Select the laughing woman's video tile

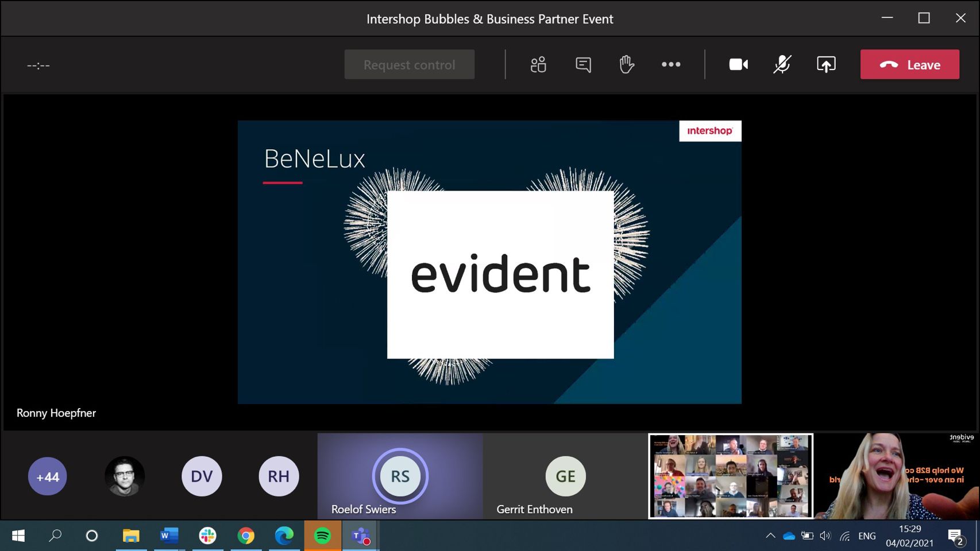pyautogui.click(x=897, y=476)
